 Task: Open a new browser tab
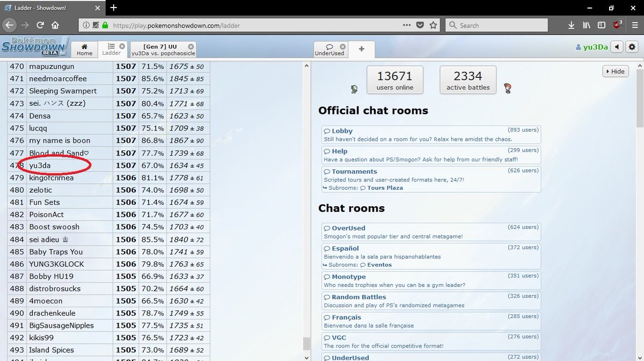click(x=114, y=8)
